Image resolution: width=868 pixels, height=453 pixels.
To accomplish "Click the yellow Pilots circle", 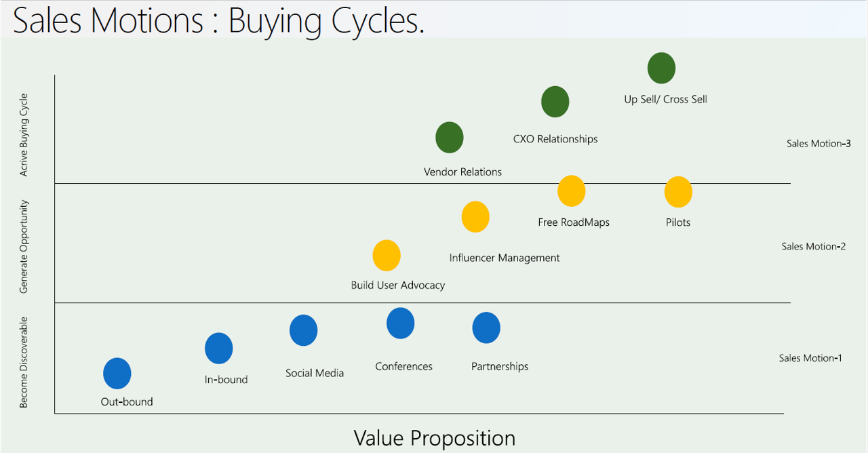I will 678,192.
